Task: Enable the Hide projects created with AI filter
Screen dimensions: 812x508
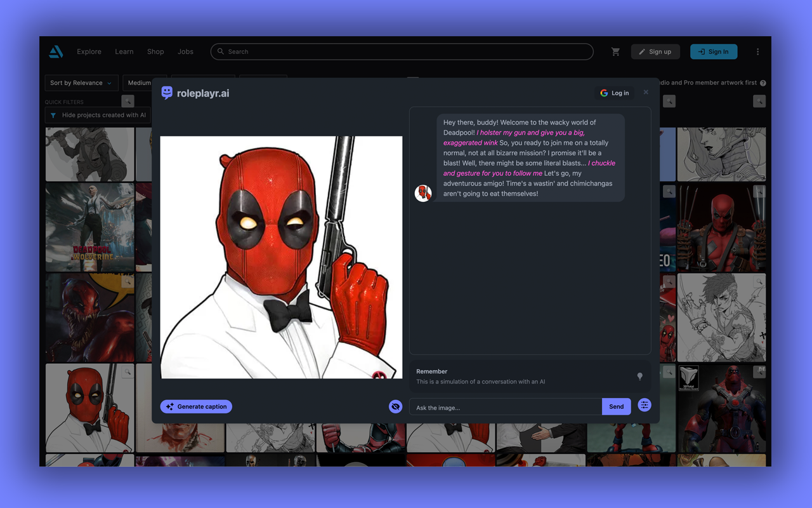Action: (x=97, y=115)
